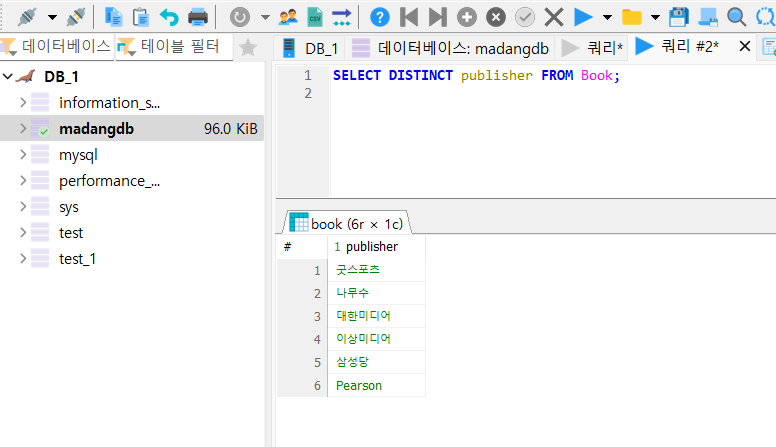Open Help with the blue question mark
This screenshot has width=776, height=447.
tap(380, 17)
